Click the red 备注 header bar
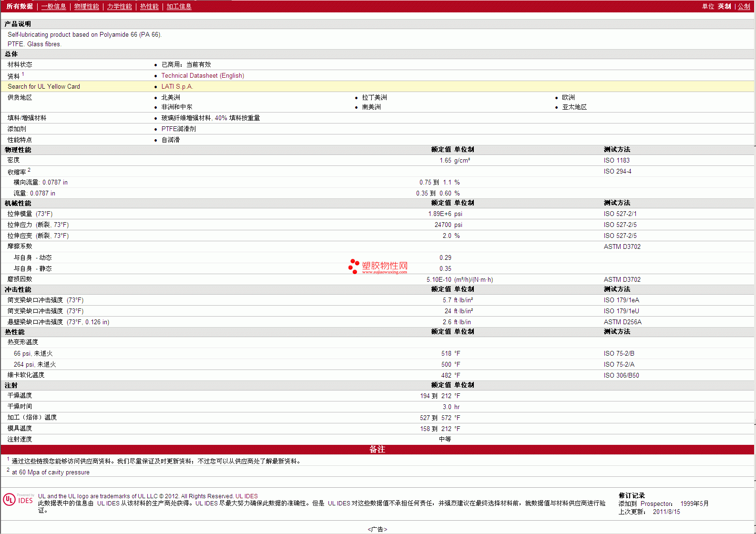 pos(378,449)
